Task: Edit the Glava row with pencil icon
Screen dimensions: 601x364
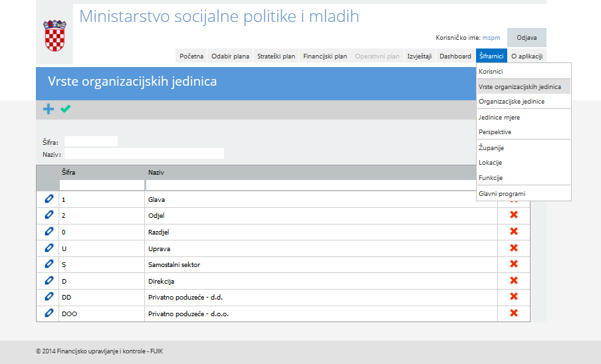Action: (49, 199)
